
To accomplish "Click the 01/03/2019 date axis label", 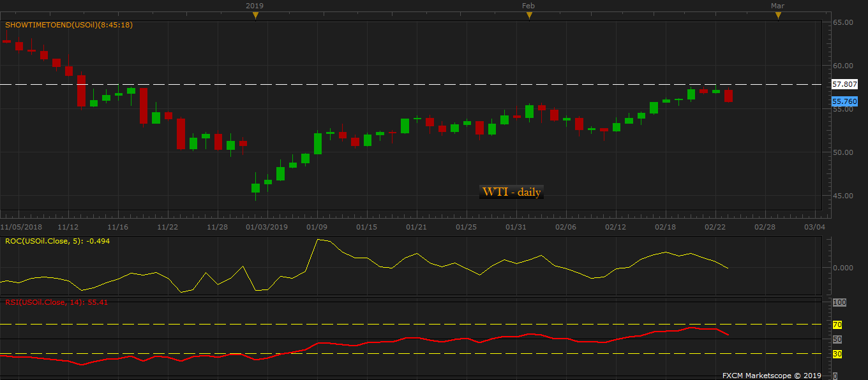I will 267,226.
